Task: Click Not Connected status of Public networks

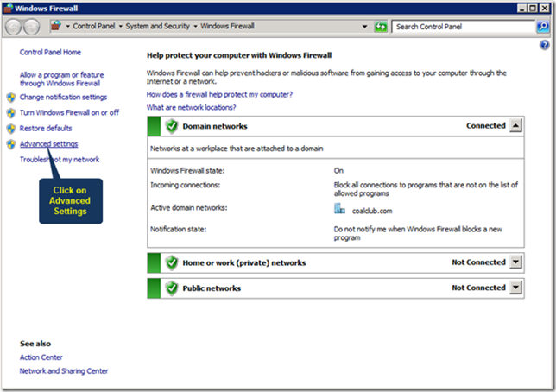Action: [478, 288]
